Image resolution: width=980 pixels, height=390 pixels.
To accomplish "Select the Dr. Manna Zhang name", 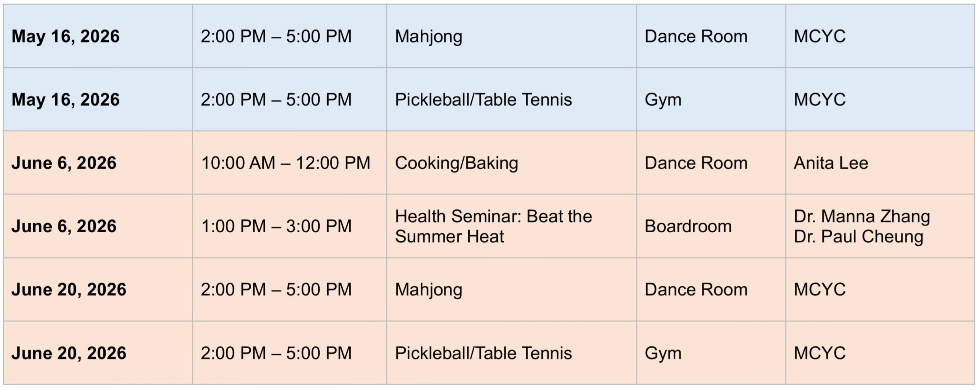I will click(861, 217).
